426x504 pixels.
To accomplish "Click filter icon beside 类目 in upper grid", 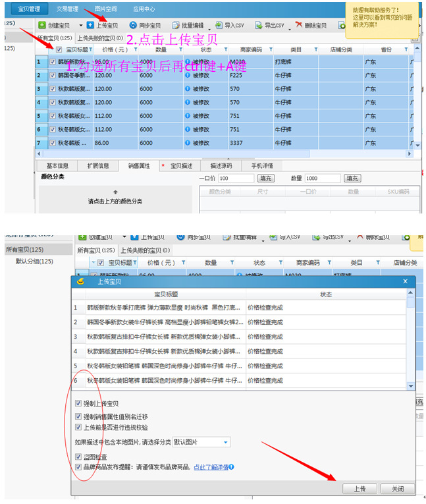I will tap(316, 49).
